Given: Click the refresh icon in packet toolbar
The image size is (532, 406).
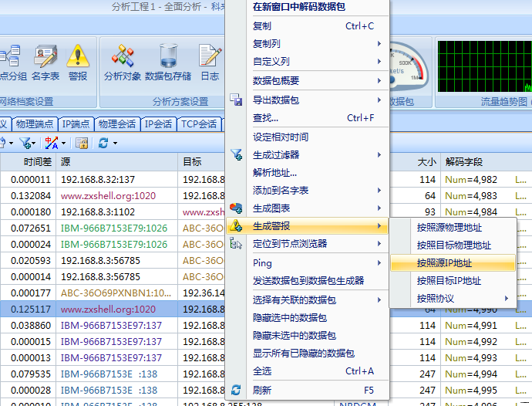Looking at the screenshot, I should [x=103, y=143].
